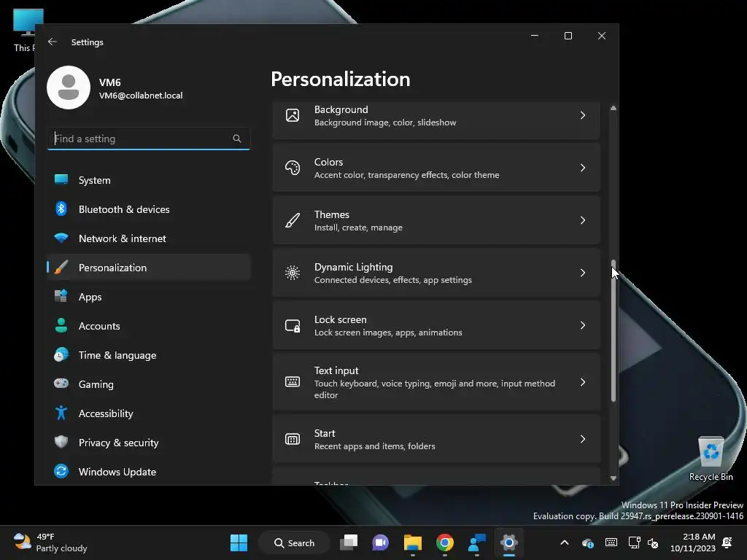Open Accent color, transparency effects entry
747x560 pixels.
click(x=436, y=168)
